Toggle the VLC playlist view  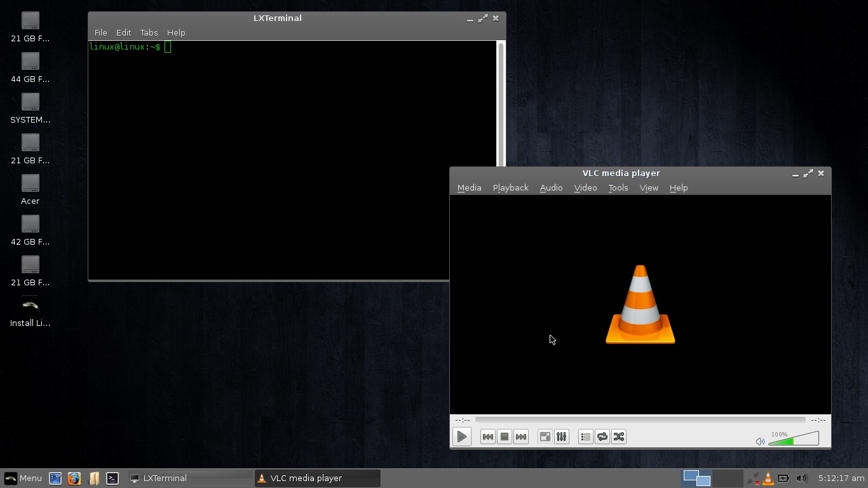pyautogui.click(x=586, y=437)
